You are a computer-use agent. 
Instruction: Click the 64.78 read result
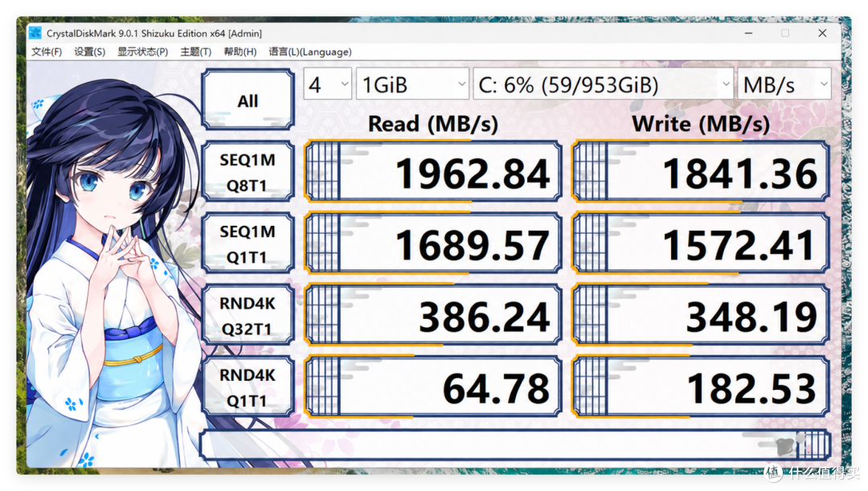point(433,387)
